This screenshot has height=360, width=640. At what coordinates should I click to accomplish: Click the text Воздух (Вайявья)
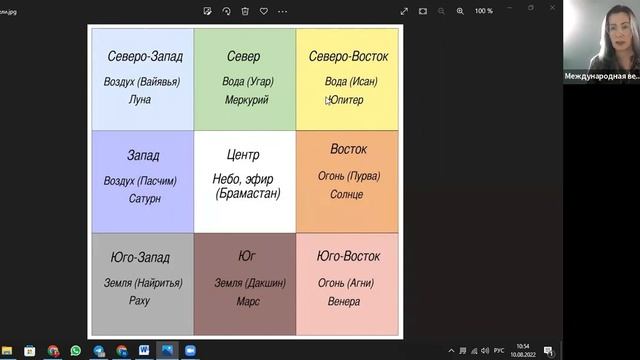tap(142, 82)
